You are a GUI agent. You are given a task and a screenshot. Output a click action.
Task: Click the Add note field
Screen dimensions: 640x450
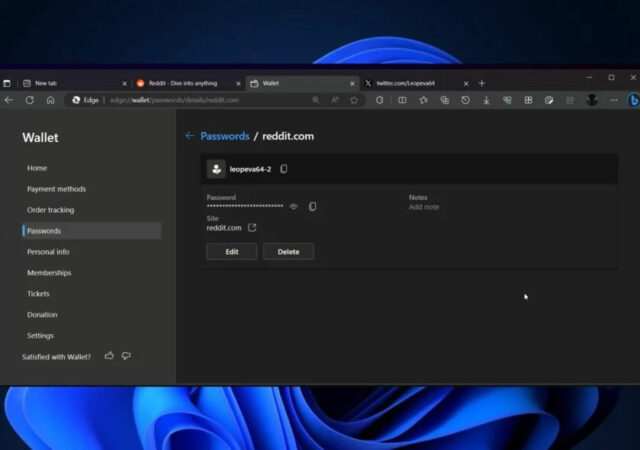pyautogui.click(x=424, y=207)
